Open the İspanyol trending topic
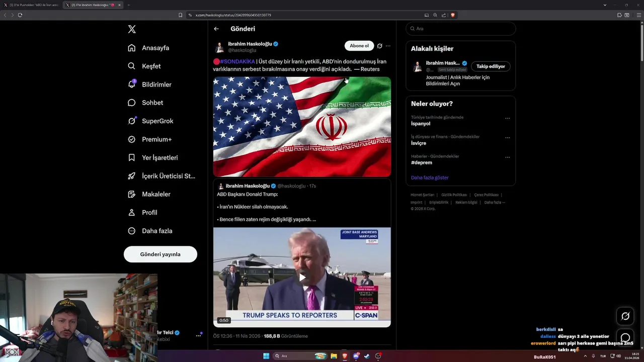The image size is (644, 362). pos(421,123)
